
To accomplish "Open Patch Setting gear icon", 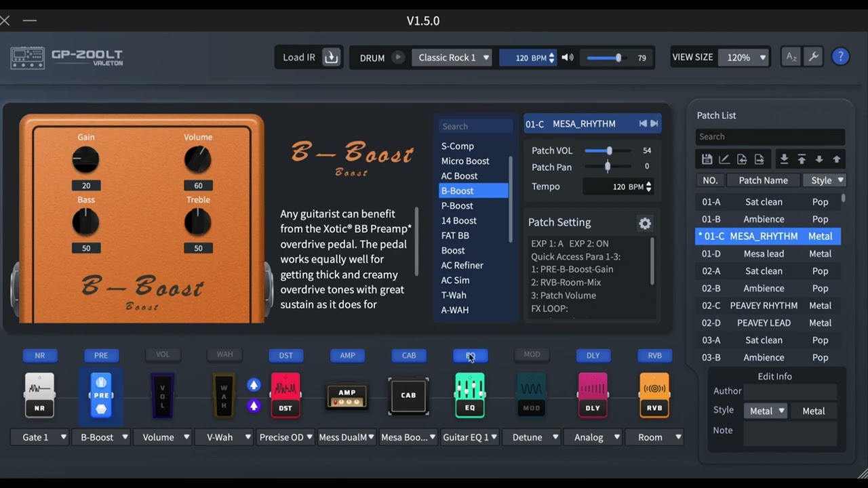I will tap(645, 223).
